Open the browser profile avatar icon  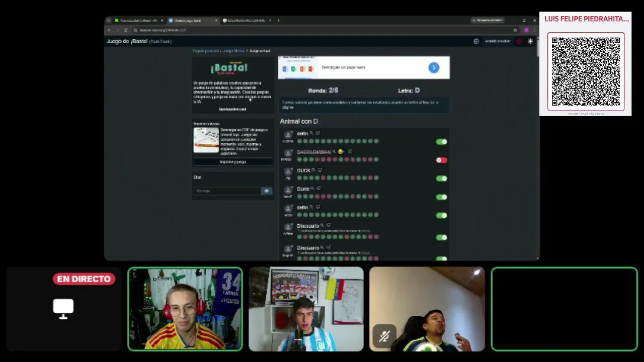[x=526, y=30]
